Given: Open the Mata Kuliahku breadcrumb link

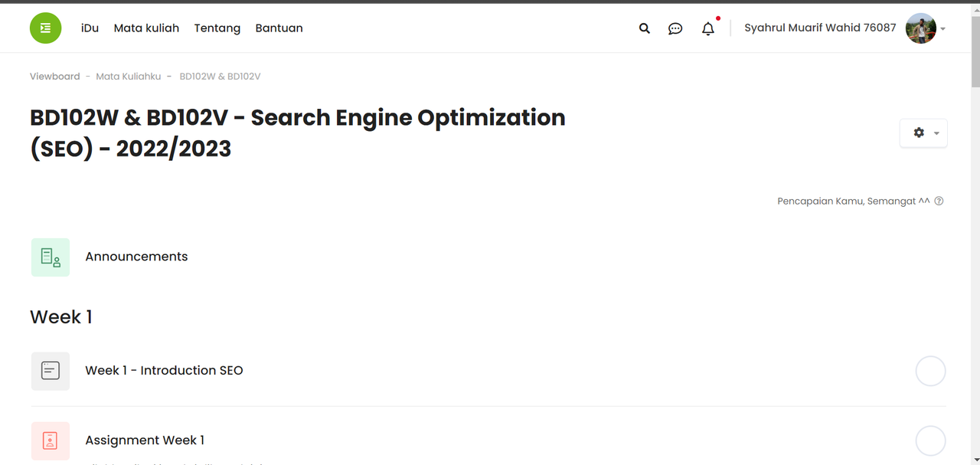Looking at the screenshot, I should click(x=128, y=77).
